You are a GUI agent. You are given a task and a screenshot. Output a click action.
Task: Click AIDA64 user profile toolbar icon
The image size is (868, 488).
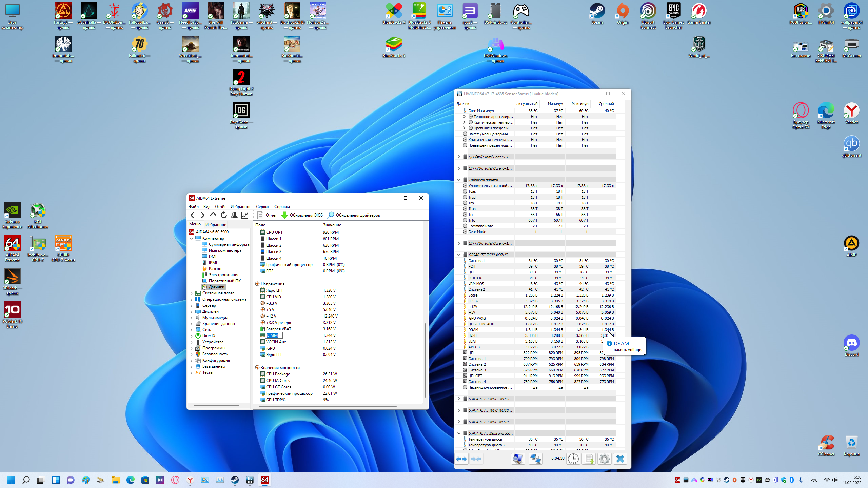[x=234, y=215]
